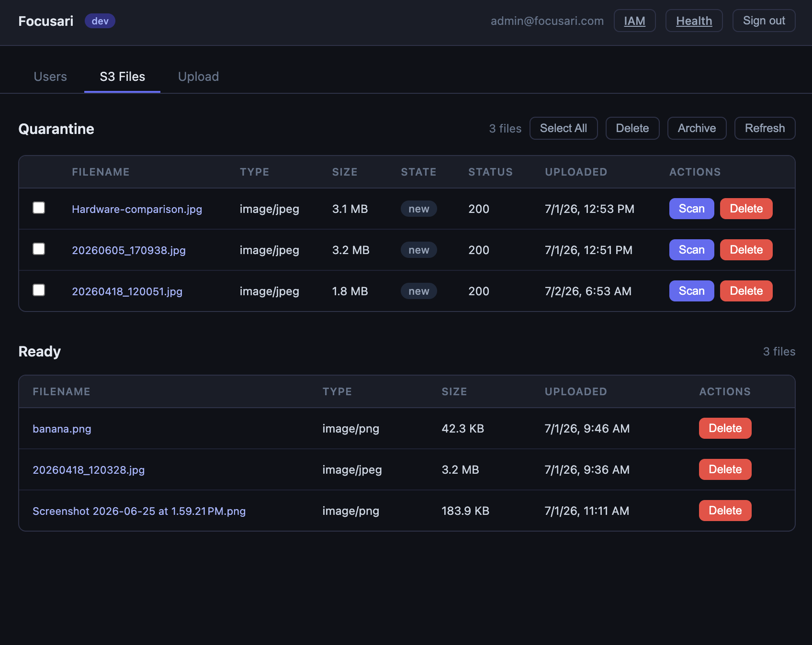
Task: Switch to S3 Files tab
Action: click(123, 77)
